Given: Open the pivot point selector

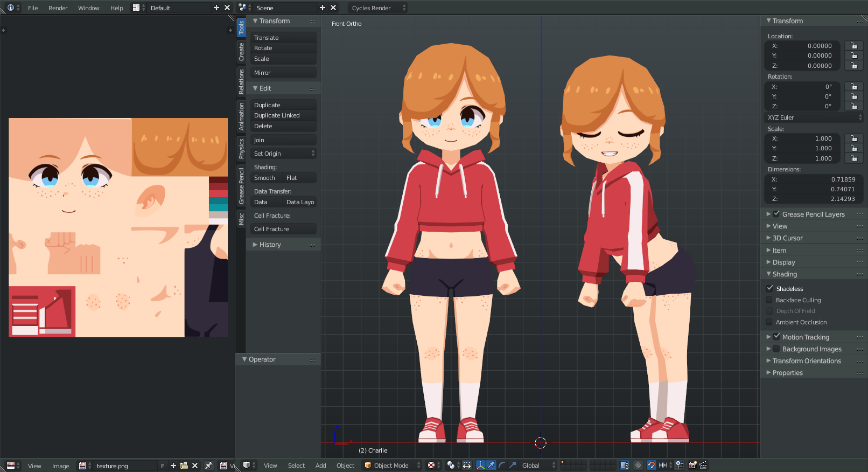Looking at the screenshot, I should 454,465.
